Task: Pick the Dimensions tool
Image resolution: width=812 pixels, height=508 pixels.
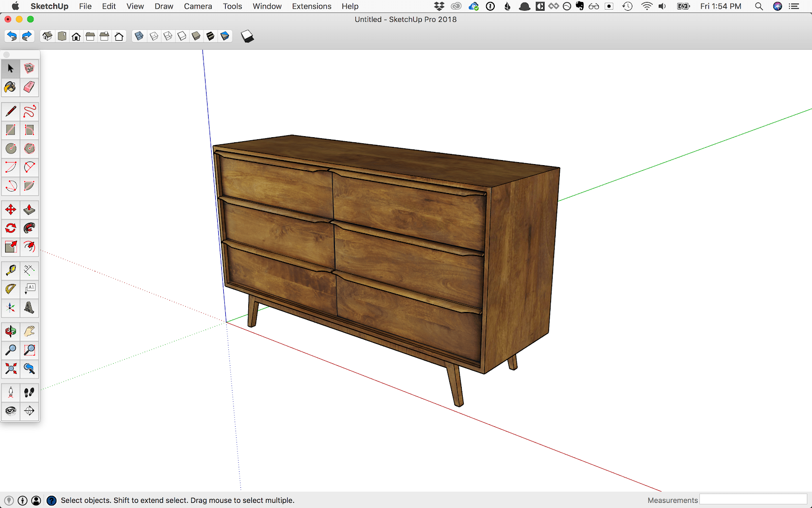Action: [29, 270]
